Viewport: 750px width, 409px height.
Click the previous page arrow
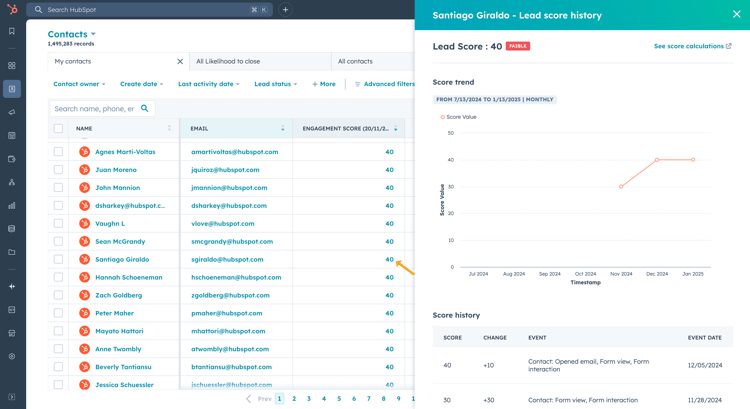(x=248, y=398)
